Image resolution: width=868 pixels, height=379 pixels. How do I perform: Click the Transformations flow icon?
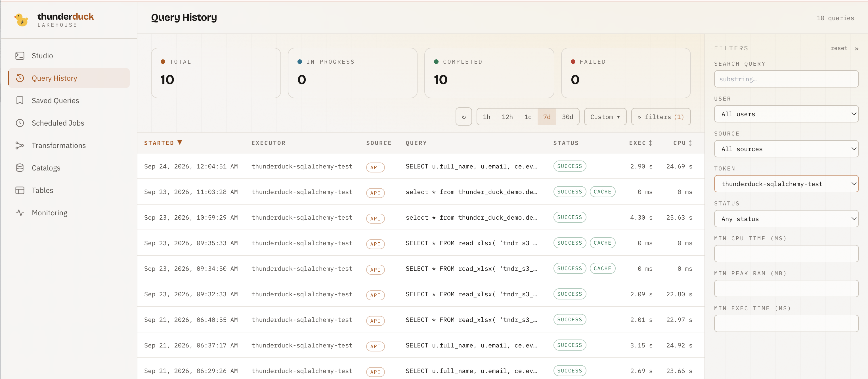coord(20,145)
